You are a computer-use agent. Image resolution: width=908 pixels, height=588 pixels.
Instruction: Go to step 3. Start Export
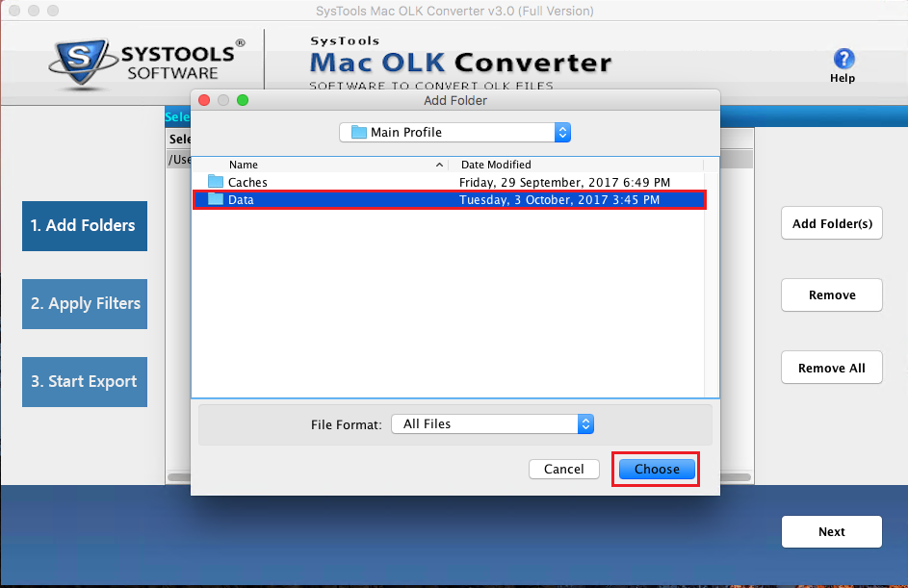[85, 382]
